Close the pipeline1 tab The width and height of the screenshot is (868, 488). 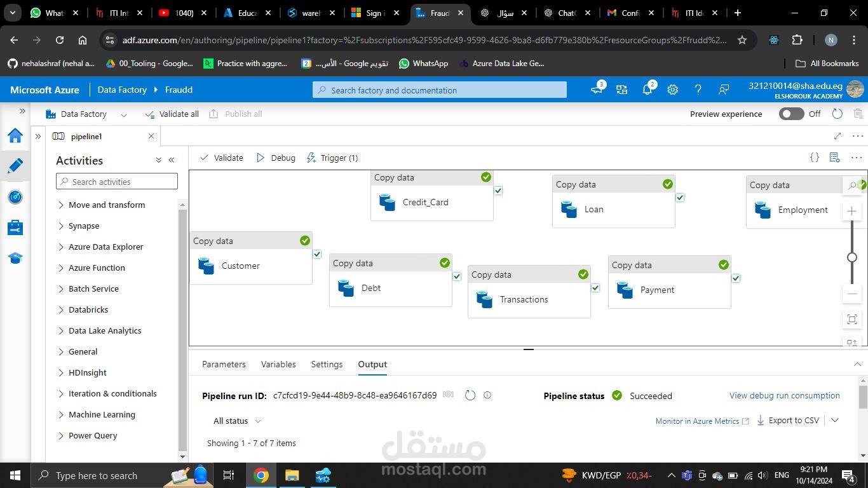pos(151,136)
